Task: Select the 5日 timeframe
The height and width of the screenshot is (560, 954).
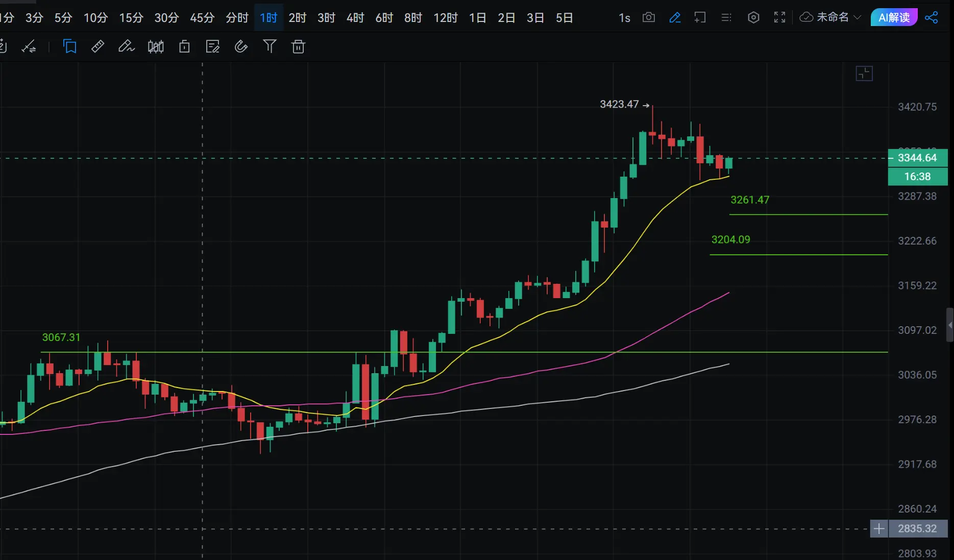Action: tap(565, 18)
